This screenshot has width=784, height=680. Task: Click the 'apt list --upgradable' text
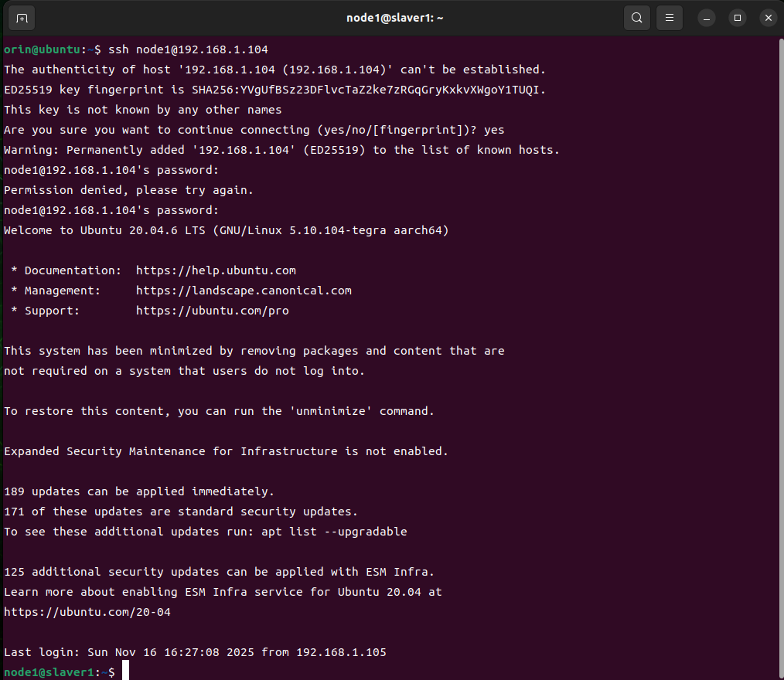pyautogui.click(x=334, y=532)
